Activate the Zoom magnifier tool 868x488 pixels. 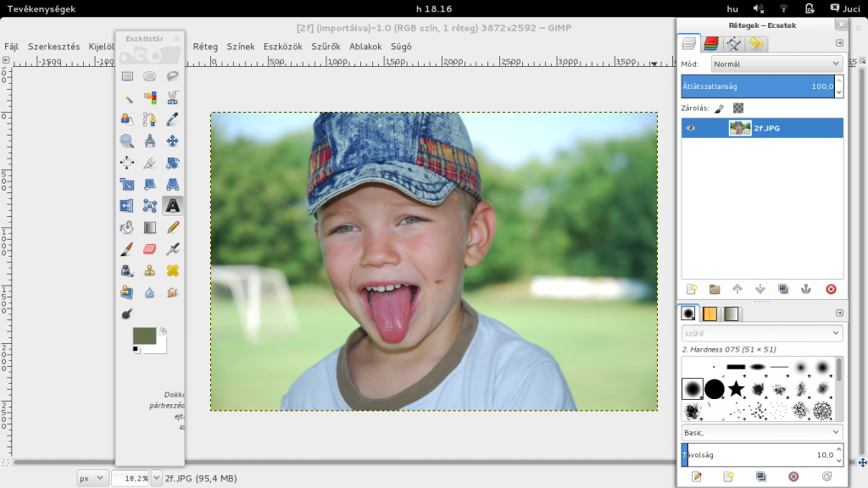(x=127, y=141)
